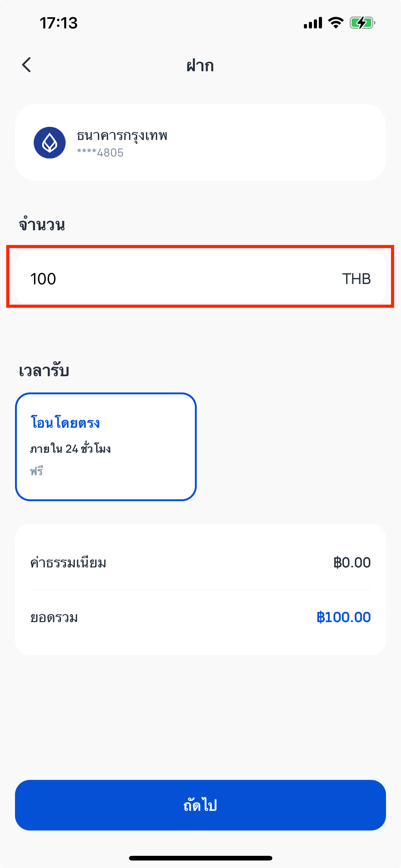Tap the THB currency label

(357, 279)
